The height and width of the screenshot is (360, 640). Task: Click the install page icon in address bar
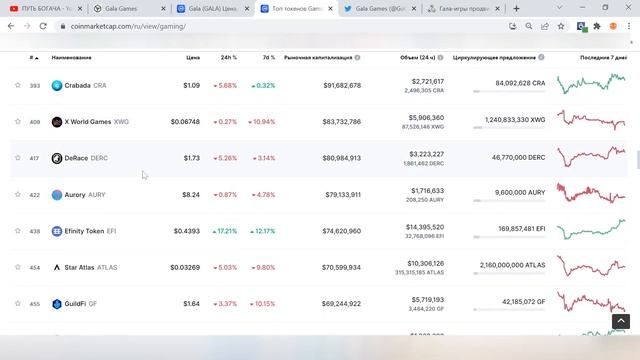[x=513, y=26]
